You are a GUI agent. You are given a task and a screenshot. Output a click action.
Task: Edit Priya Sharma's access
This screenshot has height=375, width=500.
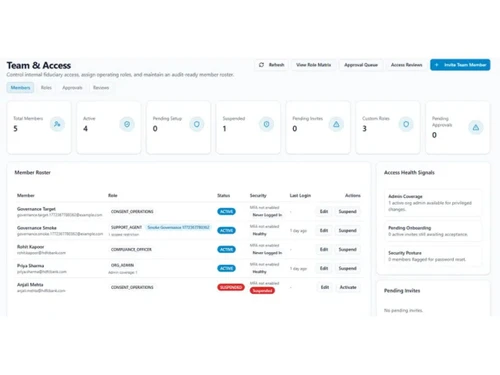[x=324, y=268]
